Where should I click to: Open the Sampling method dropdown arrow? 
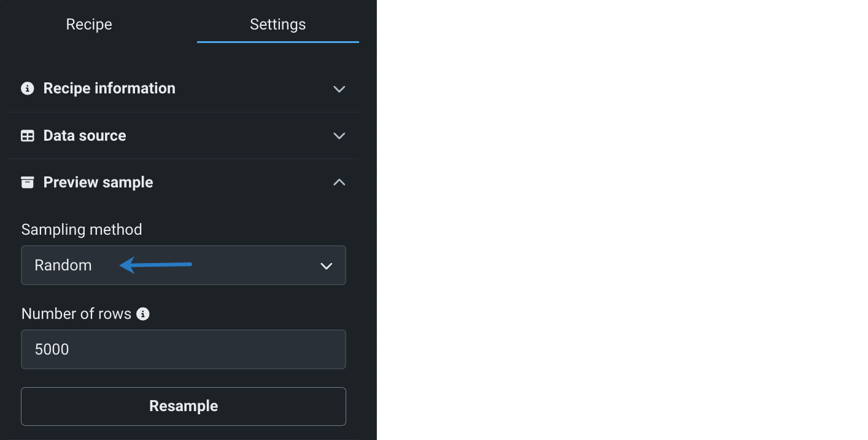tap(327, 266)
